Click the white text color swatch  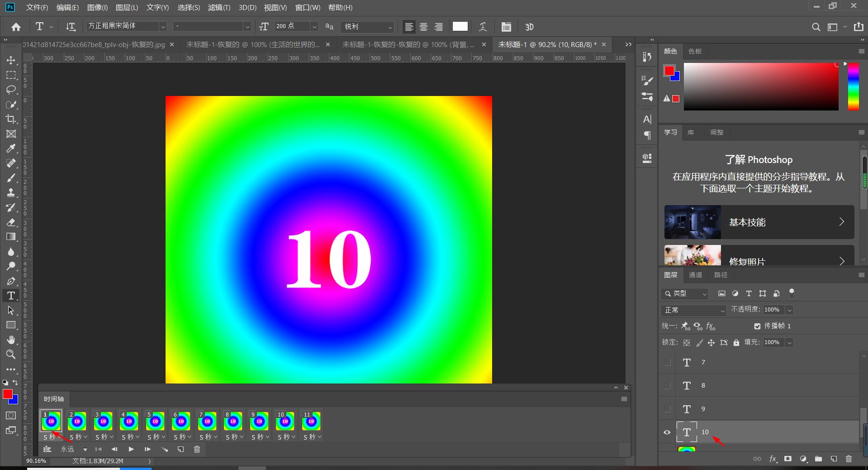click(x=460, y=27)
